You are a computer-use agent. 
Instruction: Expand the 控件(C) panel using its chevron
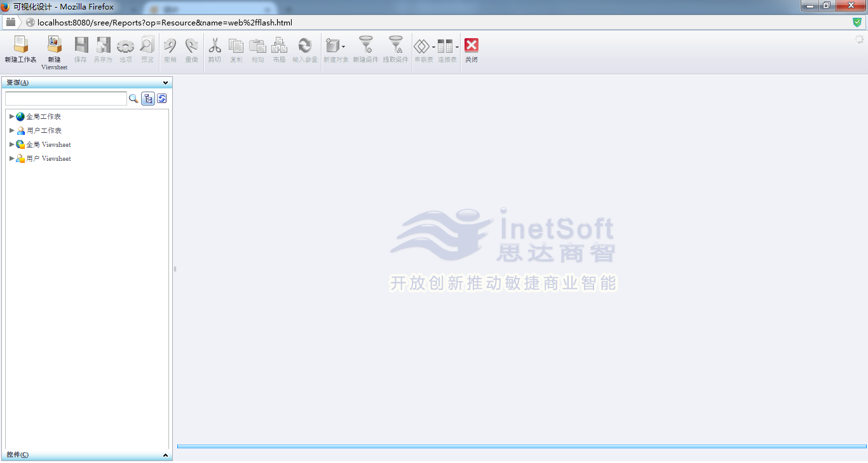[166, 455]
